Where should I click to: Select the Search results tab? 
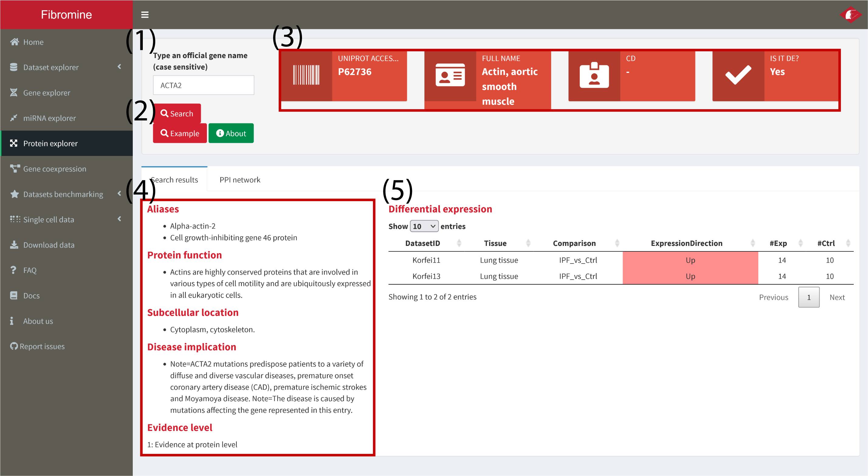pos(174,180)
